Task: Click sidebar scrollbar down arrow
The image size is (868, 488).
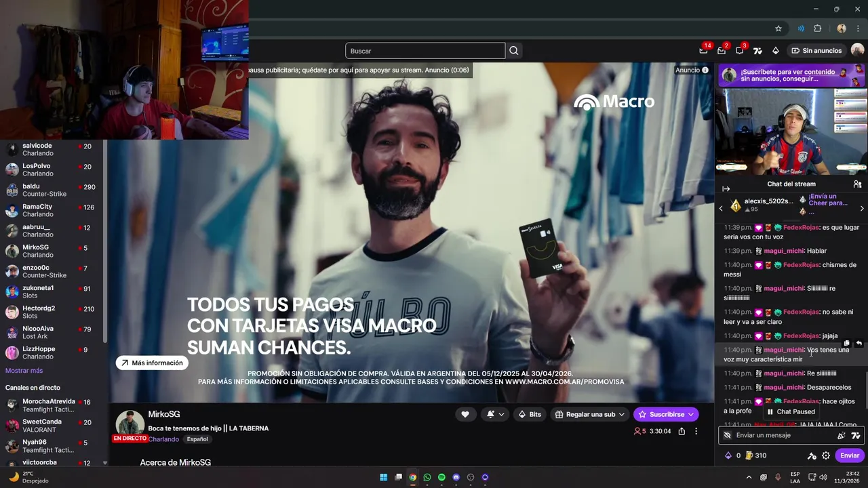Action: coord(104,463)
